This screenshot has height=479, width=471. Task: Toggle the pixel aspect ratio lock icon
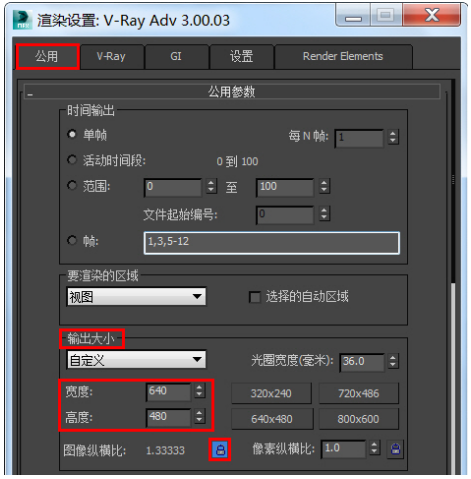point(395,449)
